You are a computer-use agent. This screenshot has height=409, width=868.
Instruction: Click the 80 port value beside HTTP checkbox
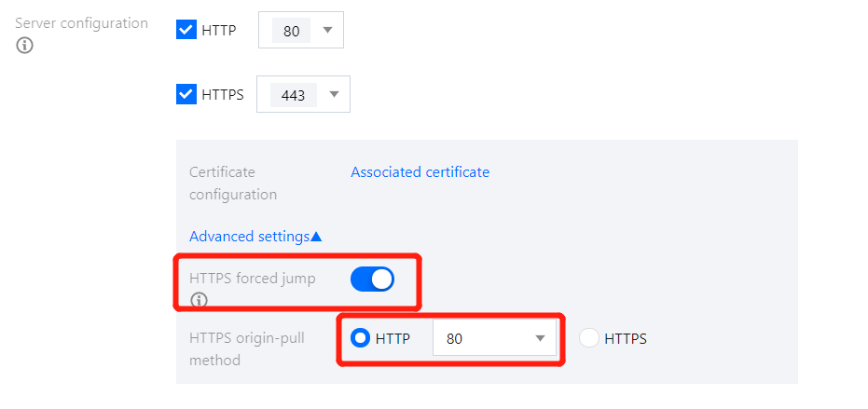[291, 31]
